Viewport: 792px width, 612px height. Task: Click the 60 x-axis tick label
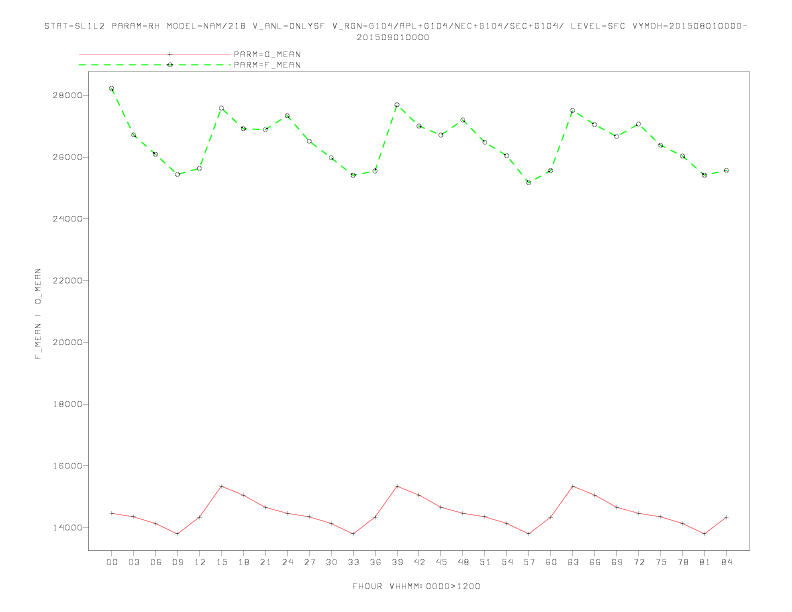(x=551, y=562)
